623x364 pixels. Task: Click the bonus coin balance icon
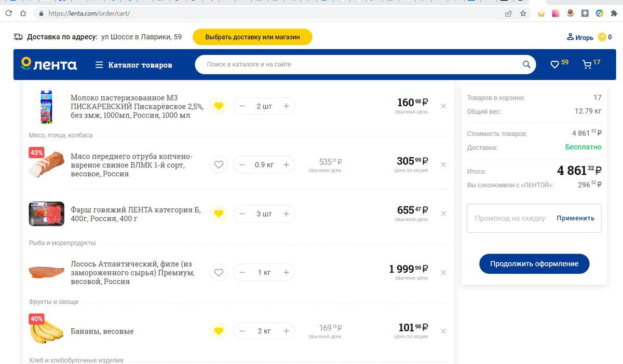(602, 37)
